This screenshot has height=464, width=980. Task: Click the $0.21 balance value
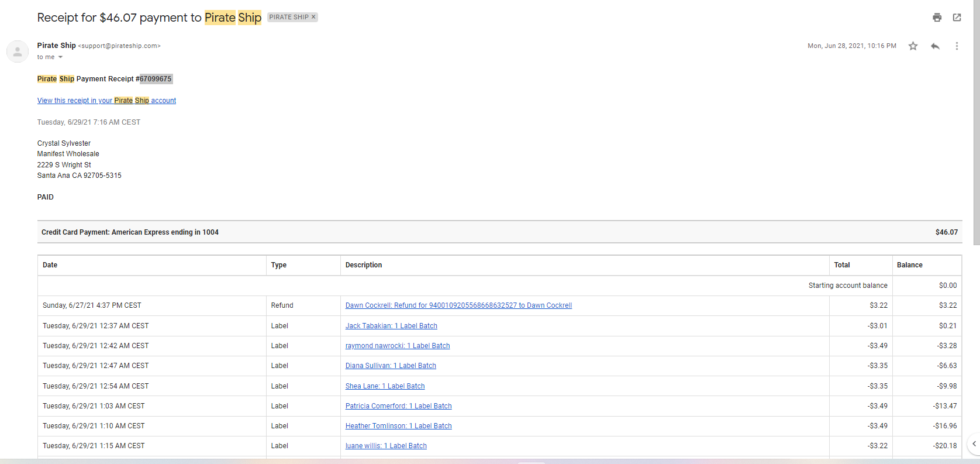948,326
